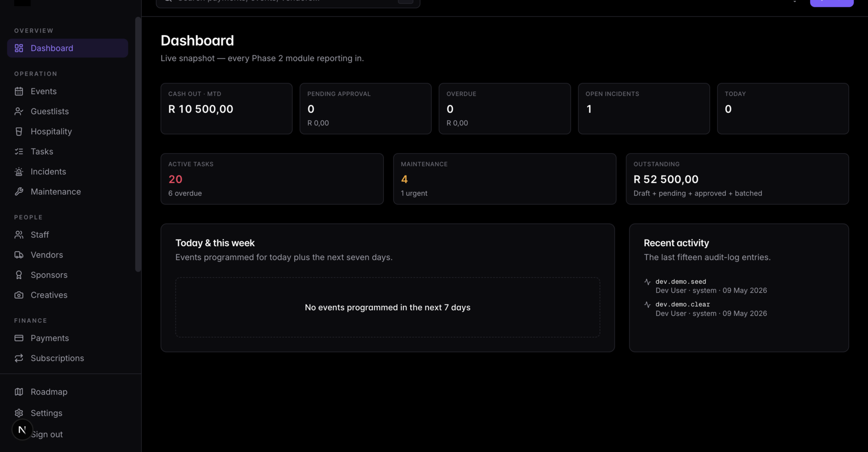Viewport: 868px width, 452px height.
Task: Click the Settings gear icon
Action: 19,413
